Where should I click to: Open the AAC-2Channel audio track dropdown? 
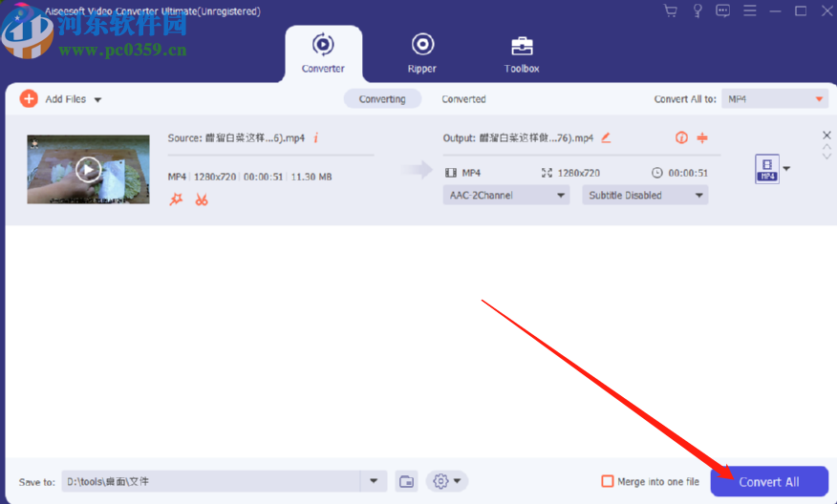click(x=506, y=195)
